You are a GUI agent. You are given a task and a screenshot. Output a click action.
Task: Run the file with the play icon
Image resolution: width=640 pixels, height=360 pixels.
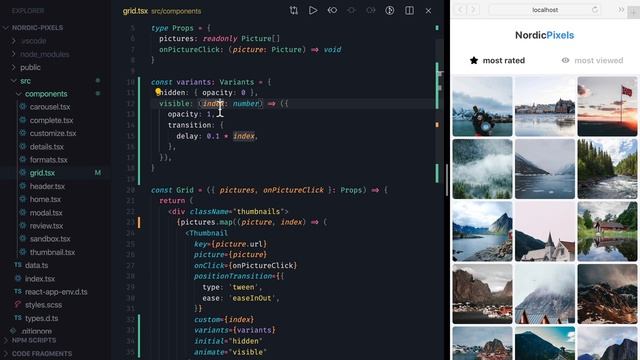coord(313,11)
